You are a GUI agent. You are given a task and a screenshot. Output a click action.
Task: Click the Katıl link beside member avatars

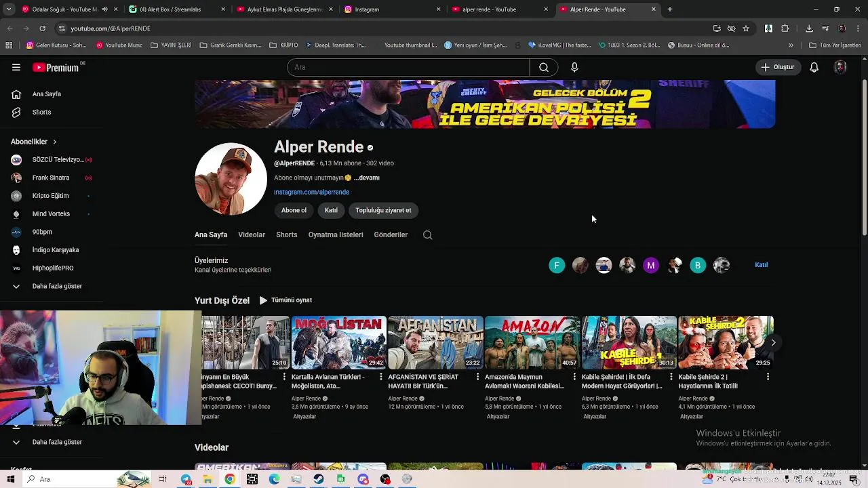click(x=761, y=265)
